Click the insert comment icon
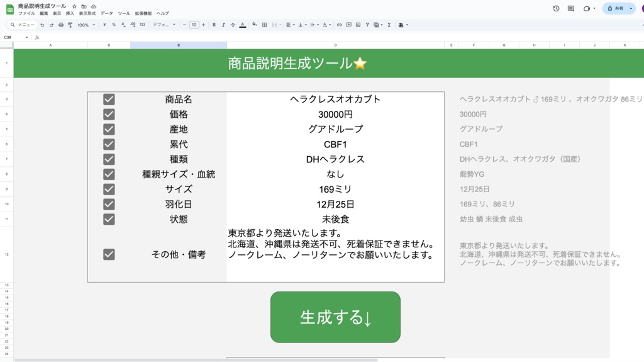This screenshot has width=644, height=362. [348, 25]
